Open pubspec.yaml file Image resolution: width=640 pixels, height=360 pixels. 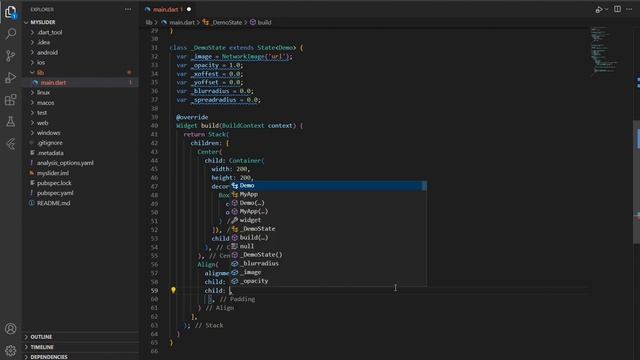pyautogui.click(x=80, y=193)
